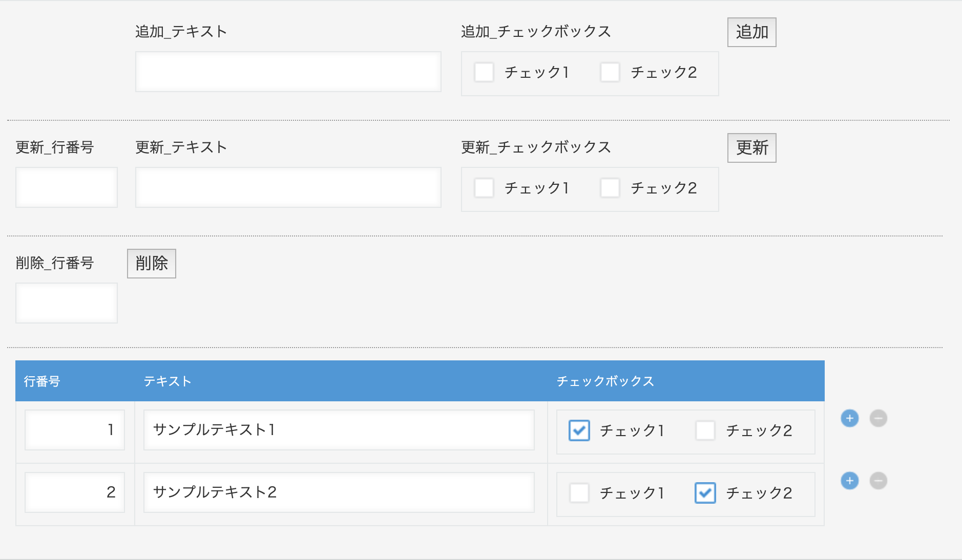Image resolution: width=962 pixels, height=560 pixels.
Task: Remove row 1 with the minus icon
Action: tap(878, 418)
